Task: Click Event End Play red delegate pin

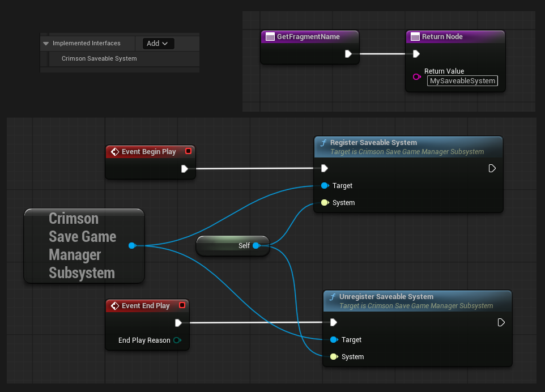Action: click(182, 305)
